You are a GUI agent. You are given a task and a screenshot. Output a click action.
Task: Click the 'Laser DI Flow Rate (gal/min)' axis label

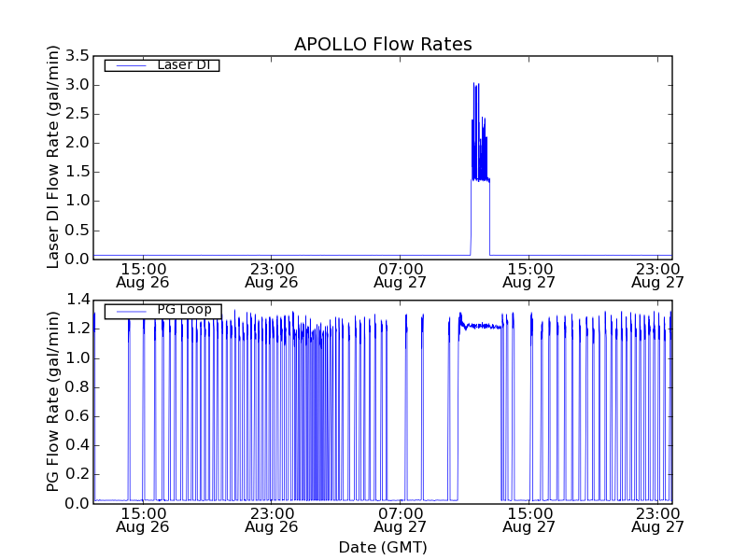(x=53, y=157)
